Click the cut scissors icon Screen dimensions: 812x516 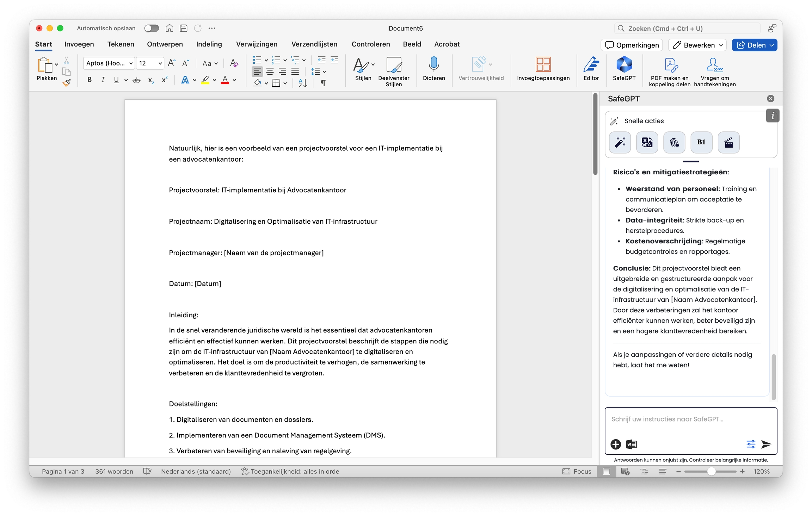(x=66, y=61)
